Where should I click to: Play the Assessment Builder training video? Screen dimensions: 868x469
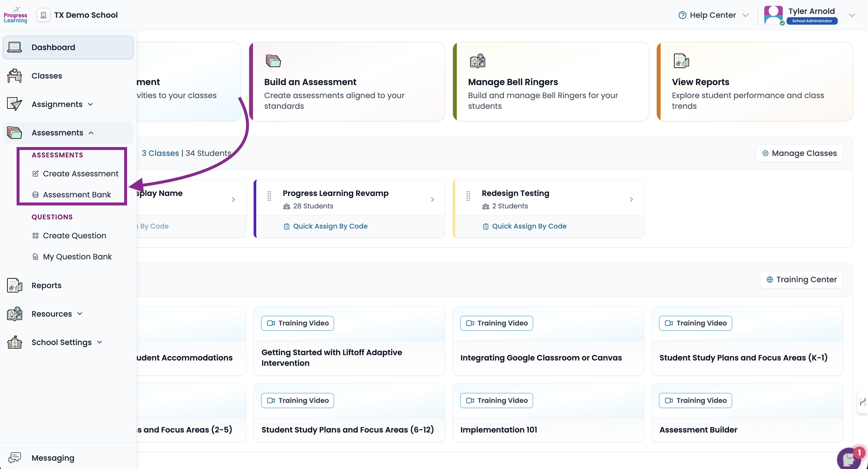(747, 413)
